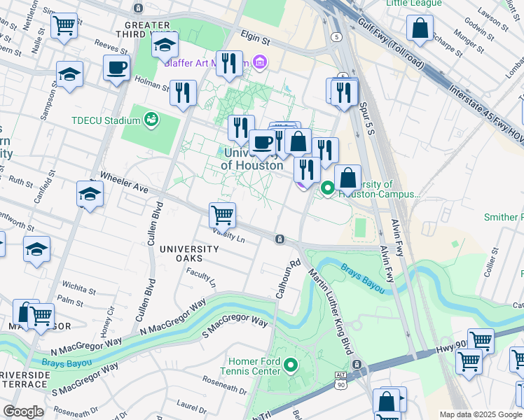Click the Martin Luther King Blvd label
Image resolution: width=524 pixels, height=420 pixels.
click(330, 311)
